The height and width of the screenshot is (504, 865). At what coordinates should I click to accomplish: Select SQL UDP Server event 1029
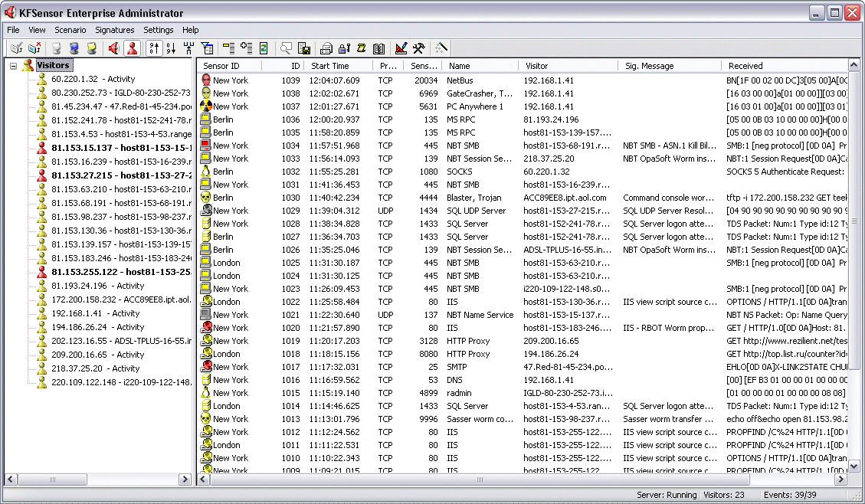click(x=523, y=211)
